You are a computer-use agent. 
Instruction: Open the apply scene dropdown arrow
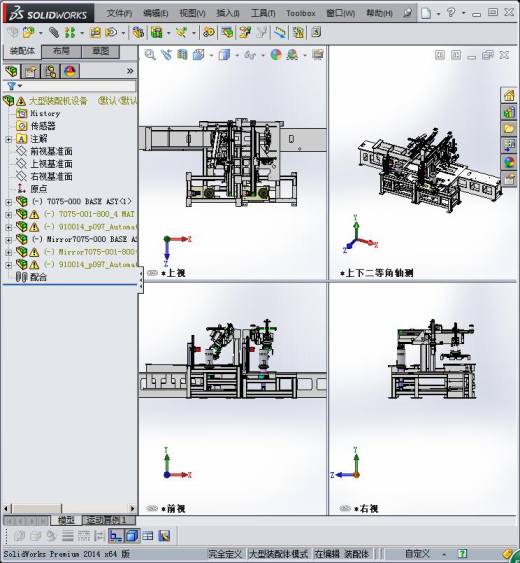305,55
